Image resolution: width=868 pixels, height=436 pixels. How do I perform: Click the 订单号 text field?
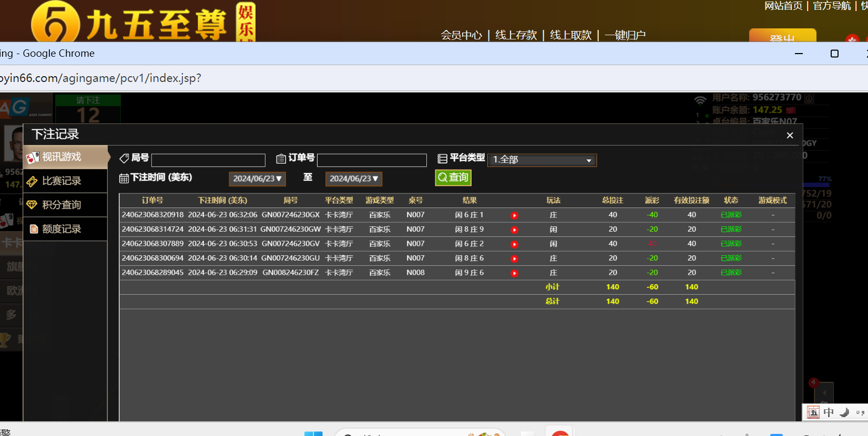(372, 160)
